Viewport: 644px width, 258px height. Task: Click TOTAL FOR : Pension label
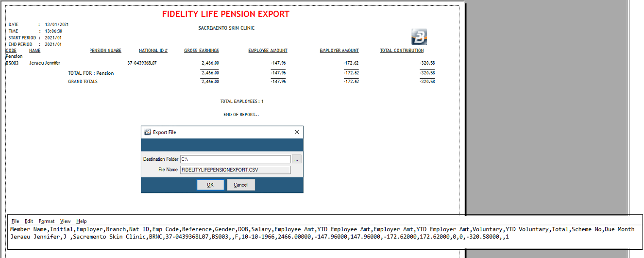[x=91, y=73]
